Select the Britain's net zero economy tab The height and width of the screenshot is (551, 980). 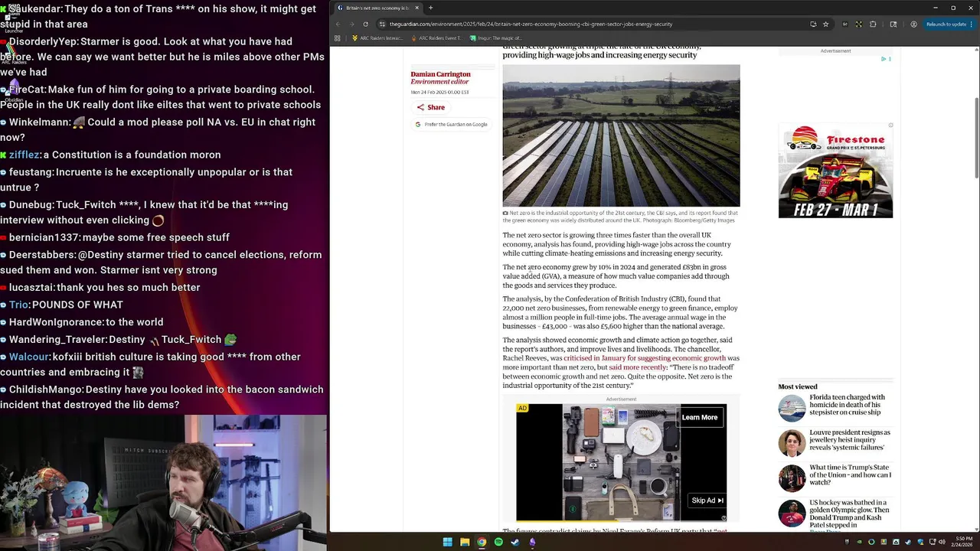(x=377, y=8)
